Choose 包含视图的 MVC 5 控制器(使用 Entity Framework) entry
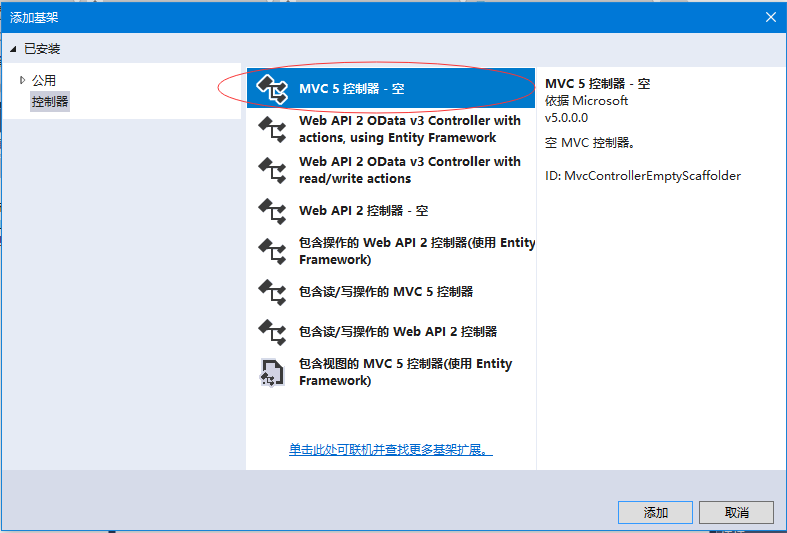This screenshot has width=787, height=533. (405, 372)
